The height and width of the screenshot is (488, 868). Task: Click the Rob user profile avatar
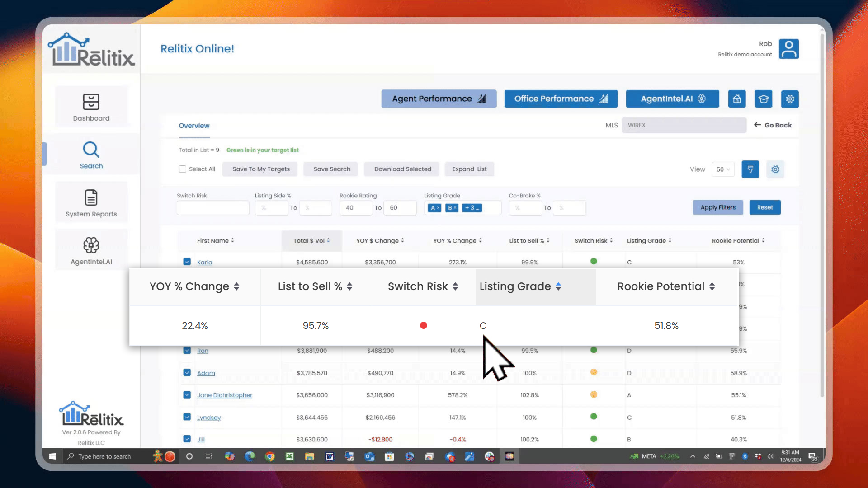click(789, 49)
